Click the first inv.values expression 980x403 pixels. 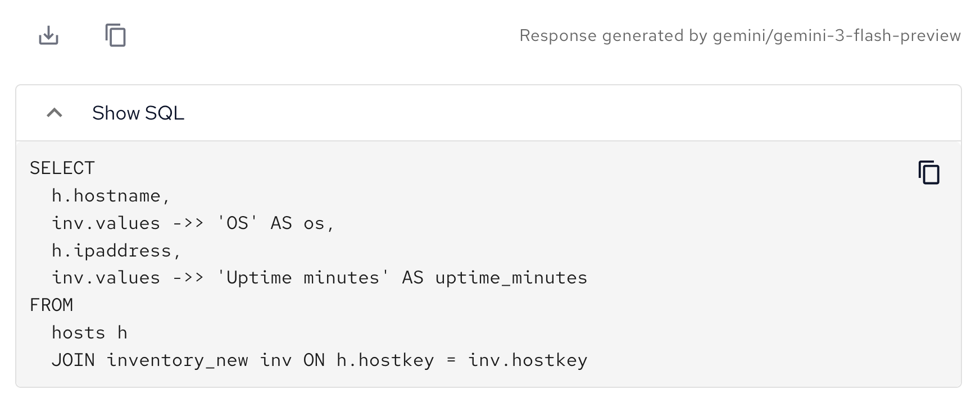pos(106,223)
